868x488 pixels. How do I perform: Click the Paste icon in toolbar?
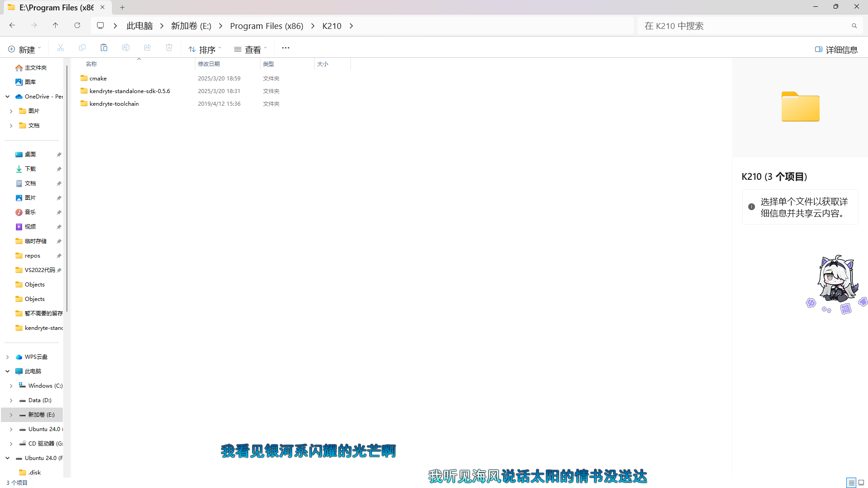pos(104,48)
